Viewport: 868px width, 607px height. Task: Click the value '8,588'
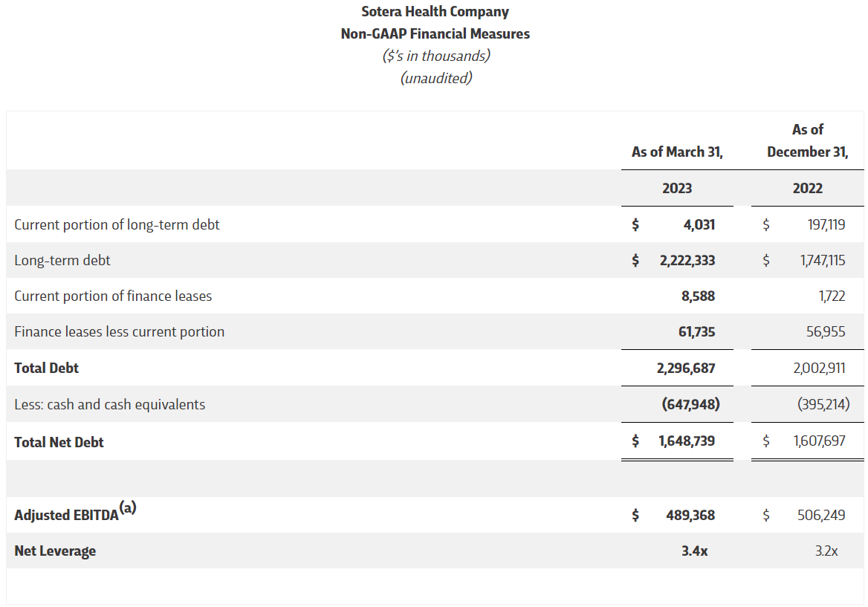click(698, 296)
